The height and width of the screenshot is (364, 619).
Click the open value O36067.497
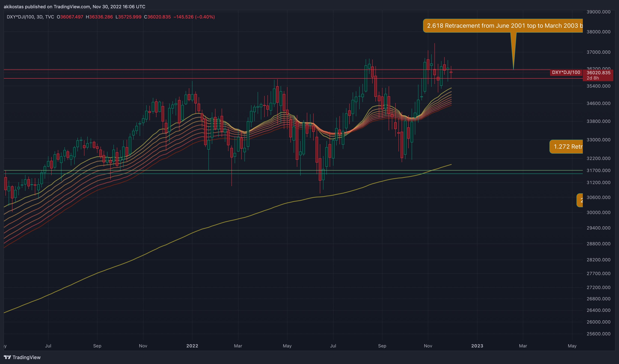(70, 17)
